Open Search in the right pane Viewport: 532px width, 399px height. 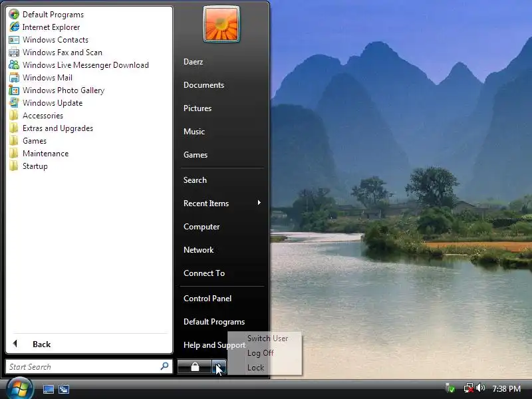[195, 180]
